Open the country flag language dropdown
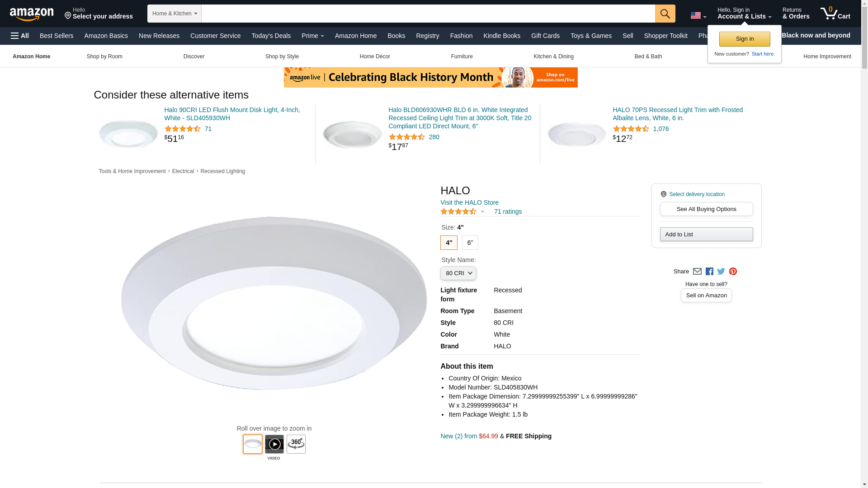Image resolution: width=868 pixels, height=488 pixels. click(698, 15)
